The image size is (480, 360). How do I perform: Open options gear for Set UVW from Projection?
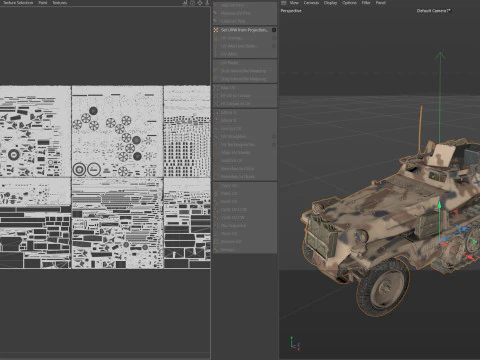pos(274,30)
